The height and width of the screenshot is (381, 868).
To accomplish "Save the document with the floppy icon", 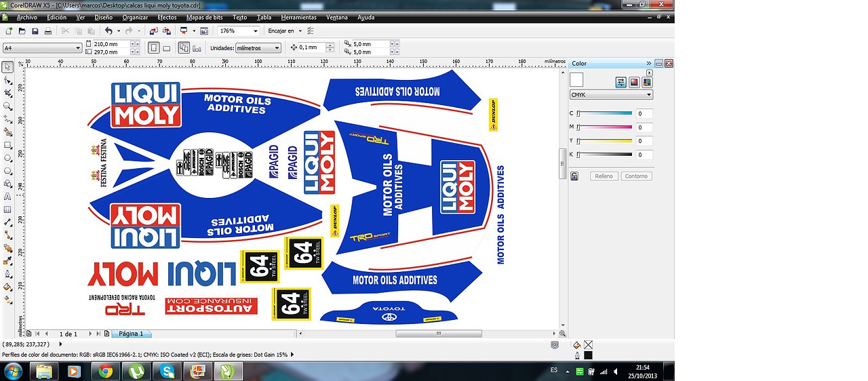I will [35, 31].
